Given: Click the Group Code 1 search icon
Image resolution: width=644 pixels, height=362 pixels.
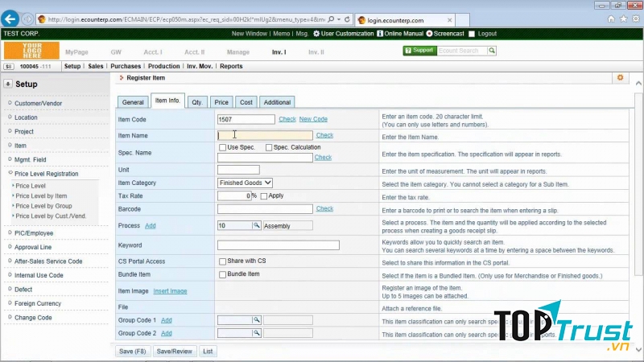Looking at the screenshot, I should (x=257, y=320).
